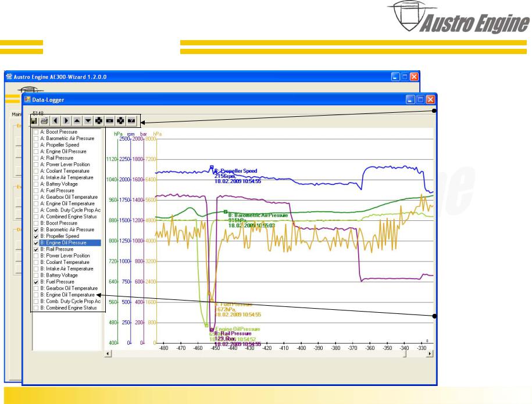Maximize the Data-Logger window
The width and height of the screenshot is (532, 404).
tap(420, 99)
